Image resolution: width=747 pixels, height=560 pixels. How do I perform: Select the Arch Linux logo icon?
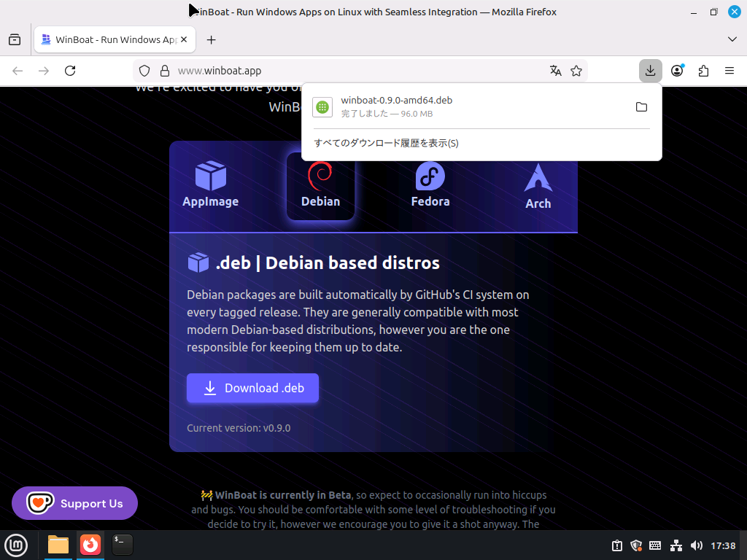click(538, 176)
